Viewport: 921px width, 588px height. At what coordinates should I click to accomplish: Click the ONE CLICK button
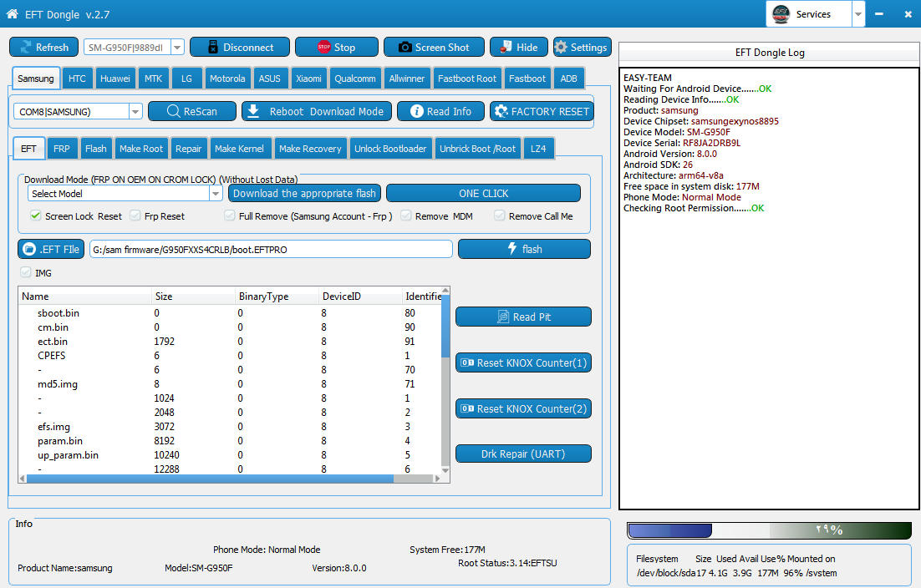coord(483,193)
